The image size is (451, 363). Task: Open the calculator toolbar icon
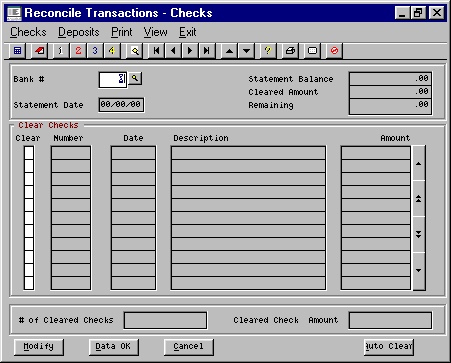coord(17,51)
